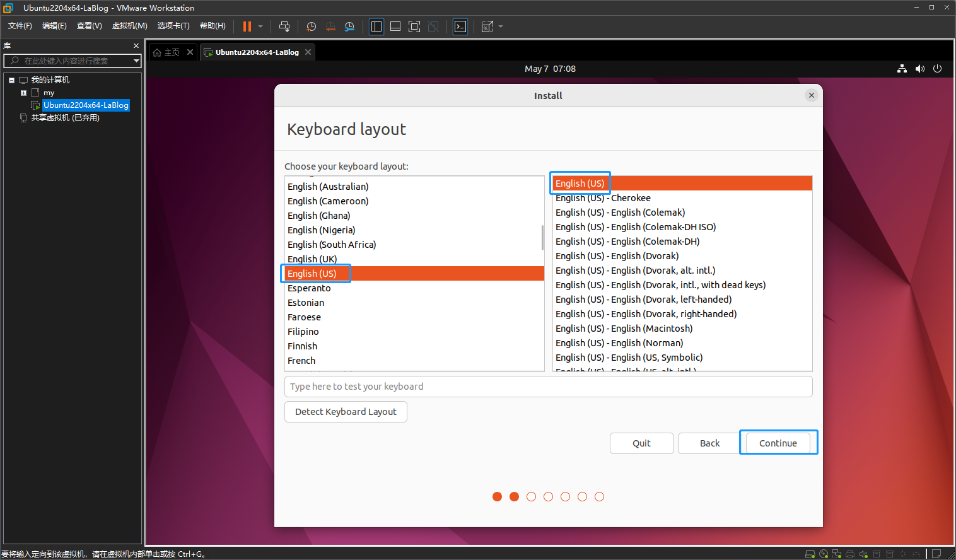Click Detect Keyboard Layout button
956x560 pixels.
(x=346, y=412)
